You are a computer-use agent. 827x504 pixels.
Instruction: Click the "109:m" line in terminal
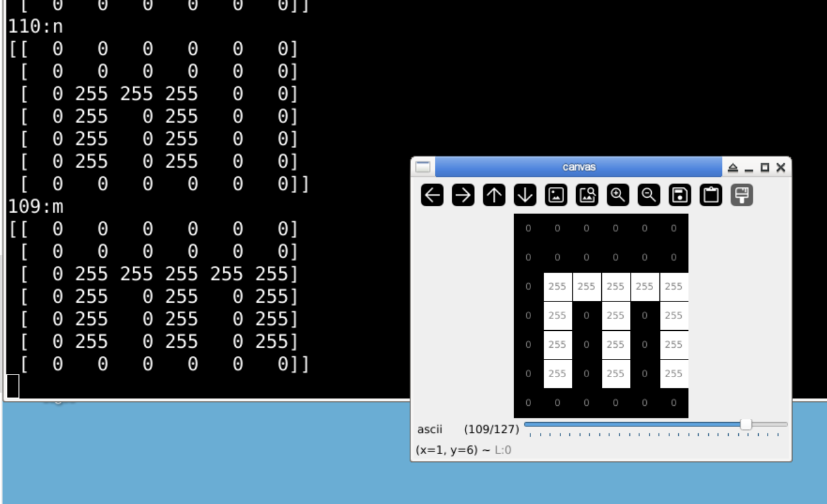tap(36, 206)
